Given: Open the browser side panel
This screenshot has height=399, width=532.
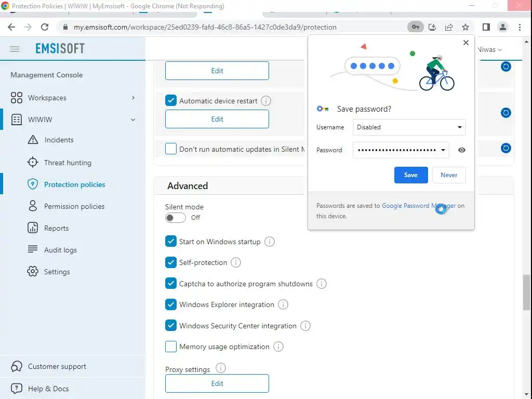Looking at the screenshot, I should (x=486, y=27).
